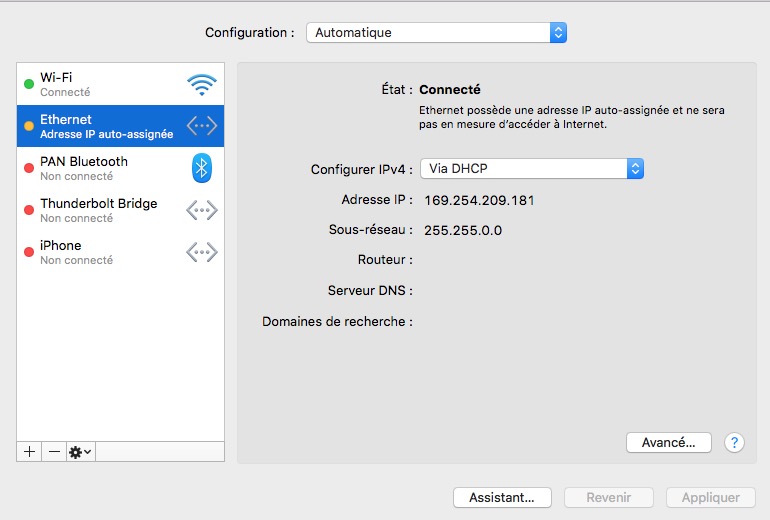
Task: Select Wi-Fi in the services list
Action: (100, 84)
